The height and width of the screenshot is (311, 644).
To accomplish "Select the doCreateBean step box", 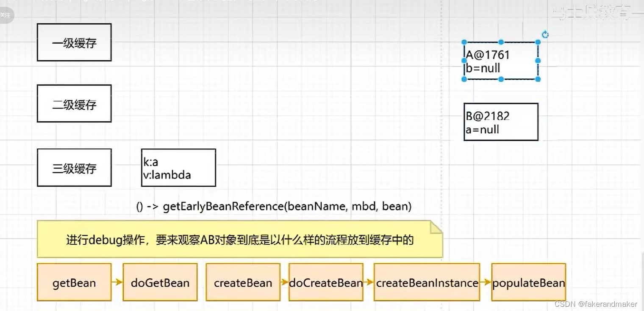I will [326, 282].
